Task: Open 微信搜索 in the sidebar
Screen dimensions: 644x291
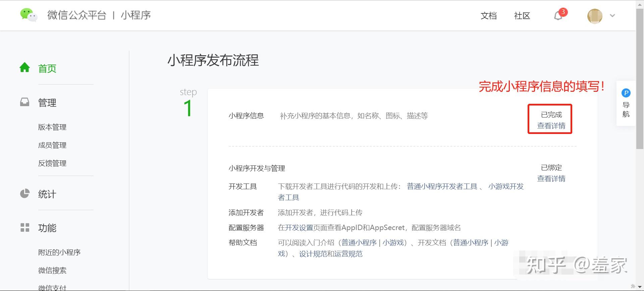Action: (x=52, y=270)
